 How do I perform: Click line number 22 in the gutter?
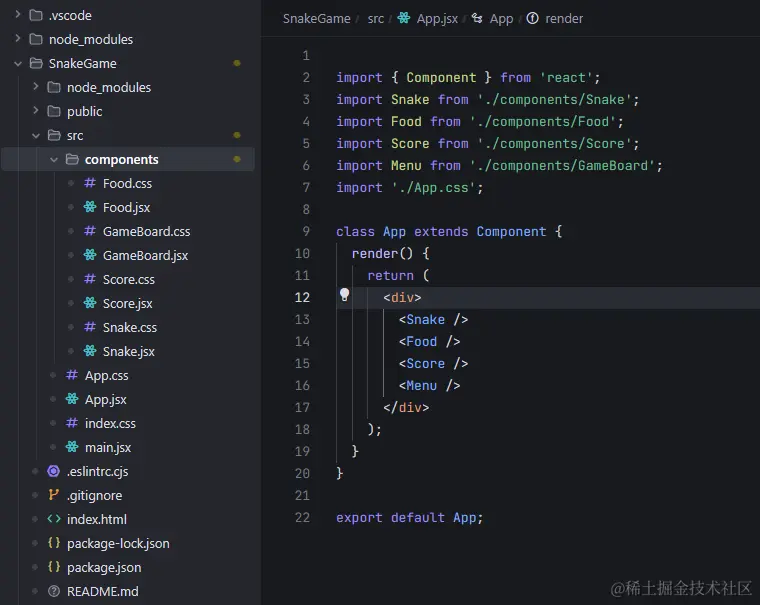(x=303, y=517)
